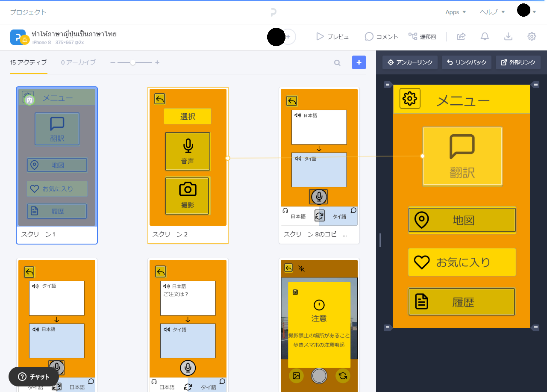The image size is (547, 392).
Task: Click the link connector dot on スクリーン 2
Action: coord(228,158)
